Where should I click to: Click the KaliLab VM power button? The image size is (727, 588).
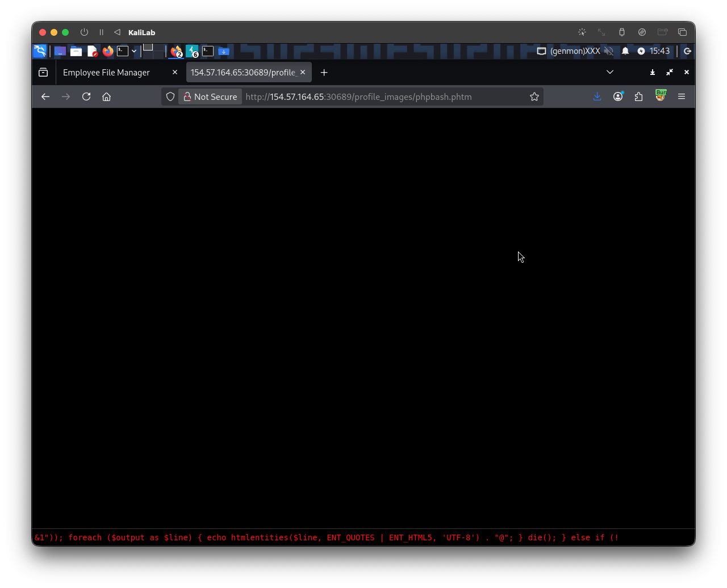84,32
